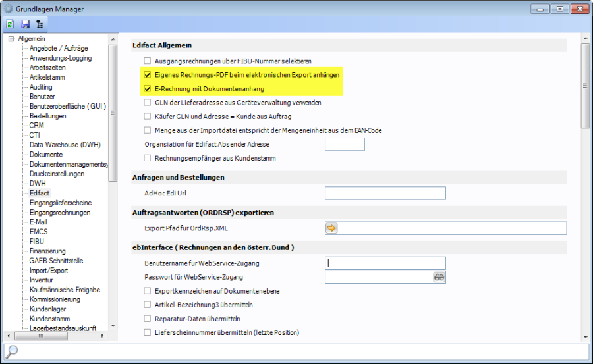Enable Ausgangsrechnungen über FIBU-Nummer selektieren
The image size is (593, 364).
coord(148,61)
